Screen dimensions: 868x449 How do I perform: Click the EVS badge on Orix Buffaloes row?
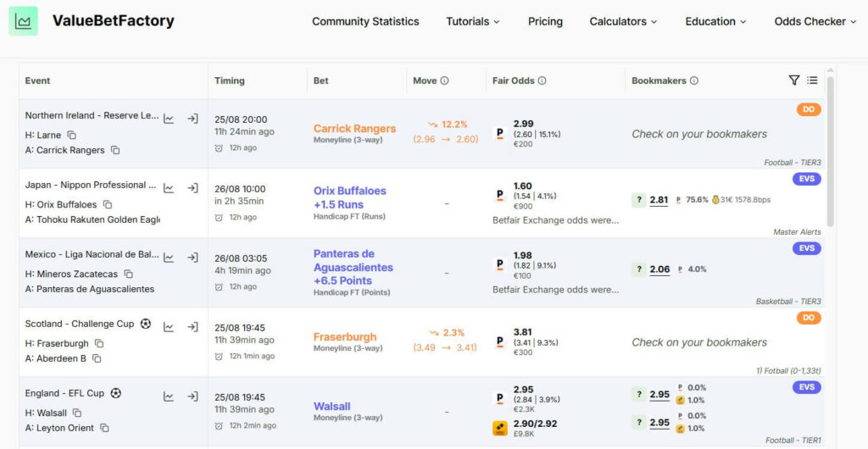pos(807,179)
